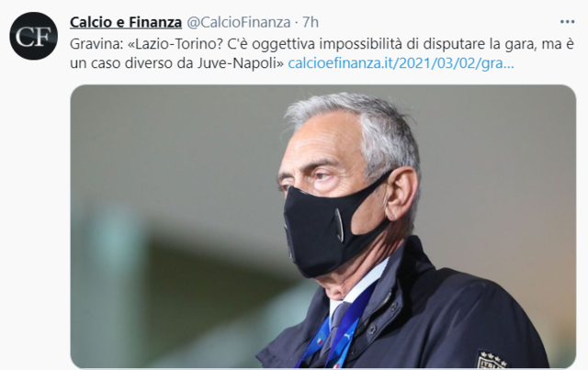Click the black circular CF logo
Screen dimensions: 588x370
click(34, 36)
